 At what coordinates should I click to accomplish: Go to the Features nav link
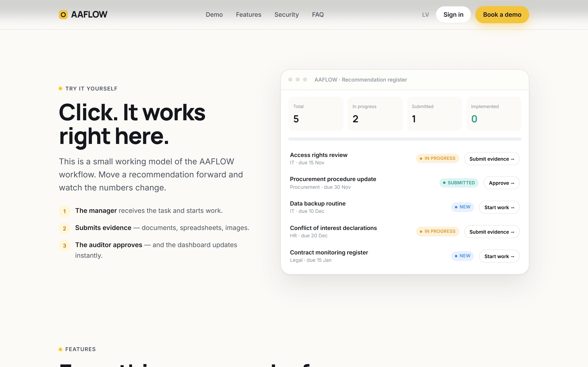click(x=248, y=14)
